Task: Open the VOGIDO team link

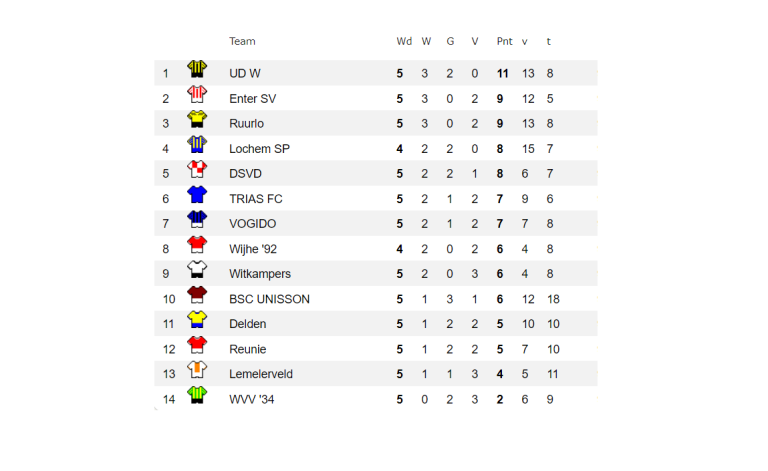Action: point(252,224)
